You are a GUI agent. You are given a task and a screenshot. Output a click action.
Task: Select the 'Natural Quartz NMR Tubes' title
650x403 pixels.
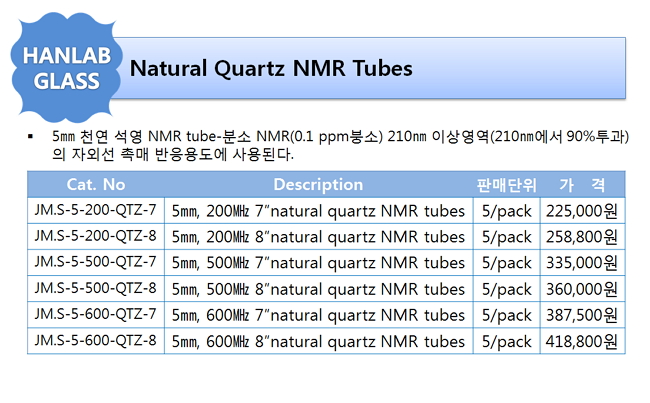(x=271, y=68)
